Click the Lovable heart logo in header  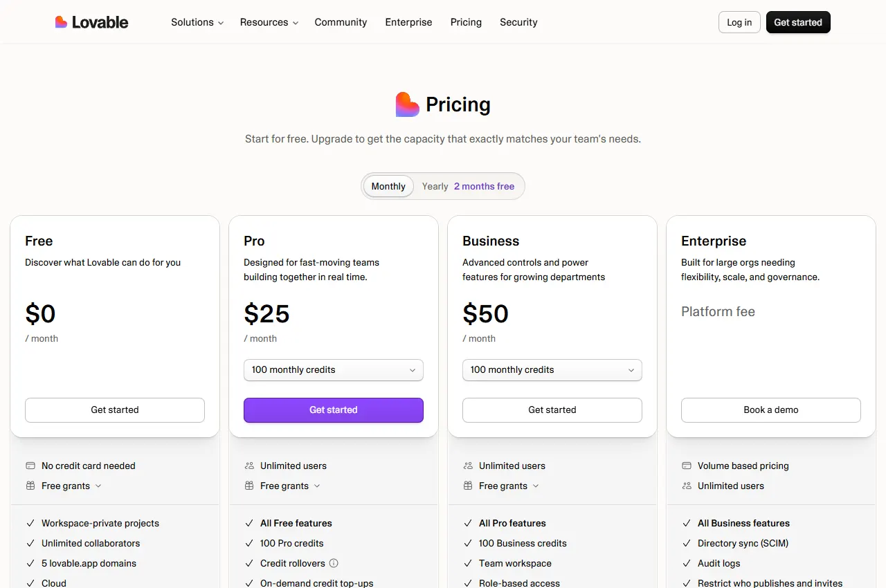(x=61, y=22)
